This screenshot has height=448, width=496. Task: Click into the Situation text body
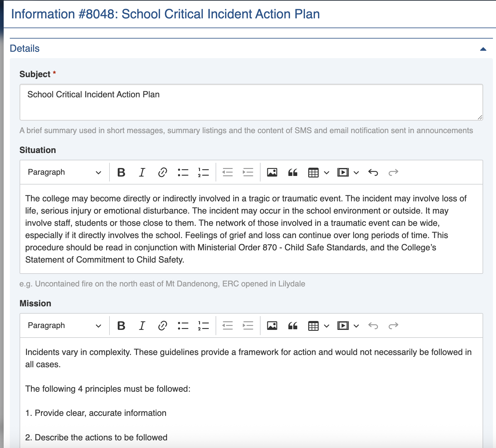(251, 229)
